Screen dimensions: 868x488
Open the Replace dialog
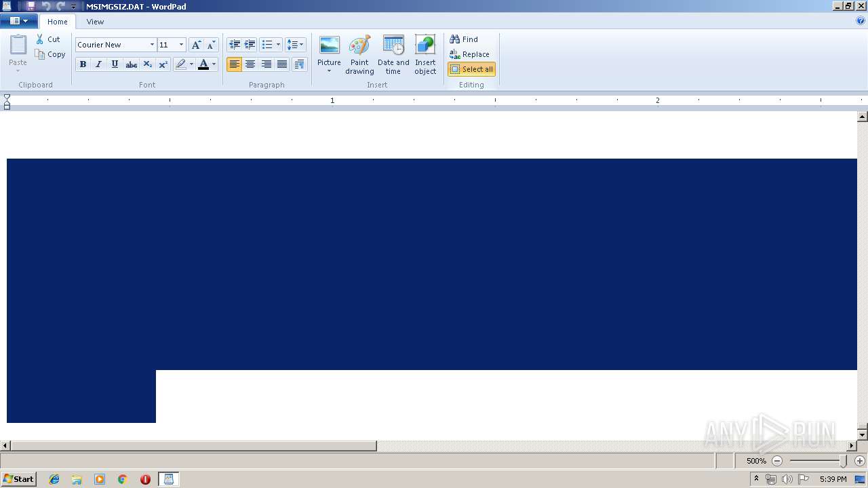[x=469, y=54]
